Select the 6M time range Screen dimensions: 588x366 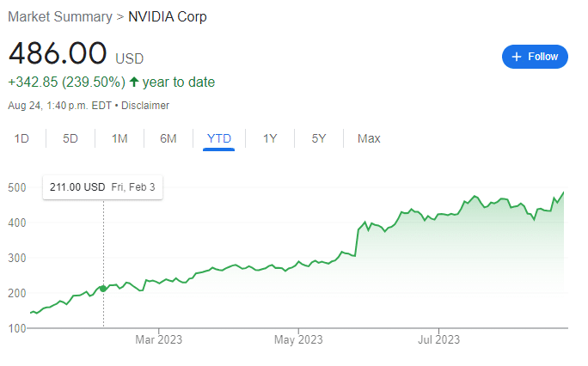point(168,138)
